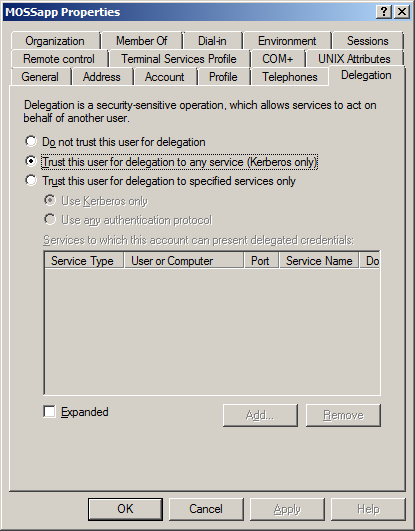Click the Apply button
Screen dimensions: 415x531
click(287, 509)
